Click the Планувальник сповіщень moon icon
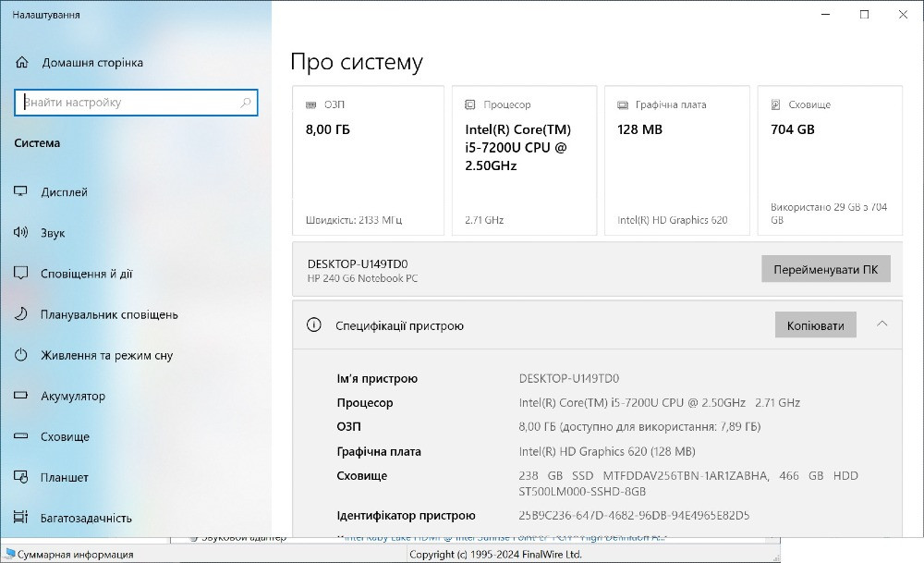The width and height of the screenshot is (924, 563). (x=20, y=314)
